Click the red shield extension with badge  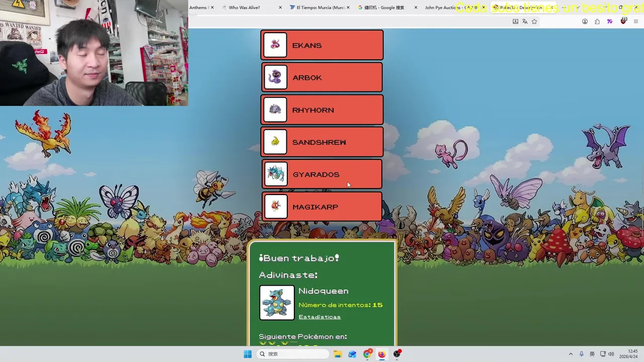pyautogui.click(x=623, y=21)
